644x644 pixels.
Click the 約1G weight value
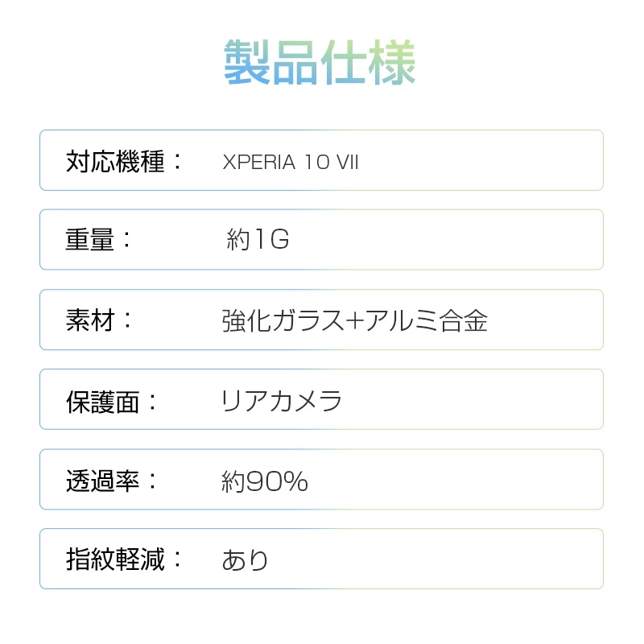pos(258,240)
